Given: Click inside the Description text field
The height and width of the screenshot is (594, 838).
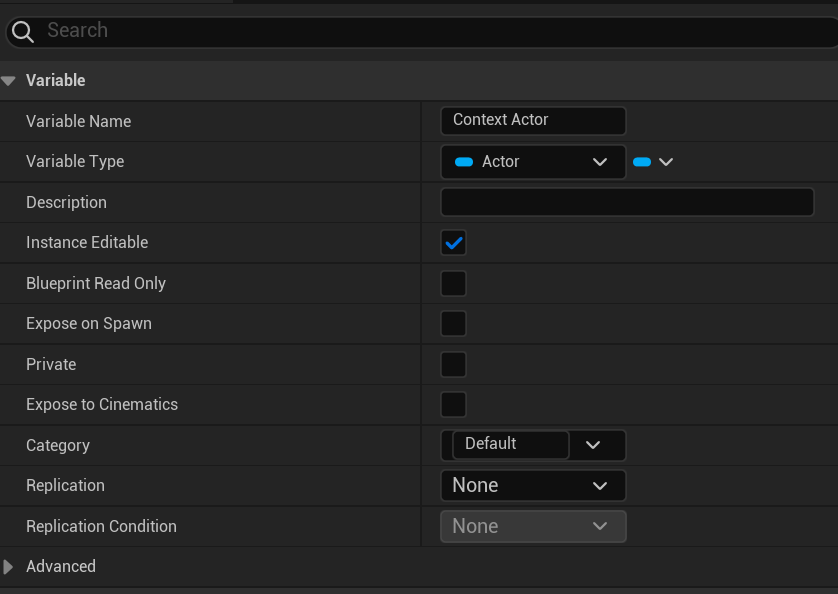Looking at the screenshot, I should pyautogui.click(x=627, y=201).
